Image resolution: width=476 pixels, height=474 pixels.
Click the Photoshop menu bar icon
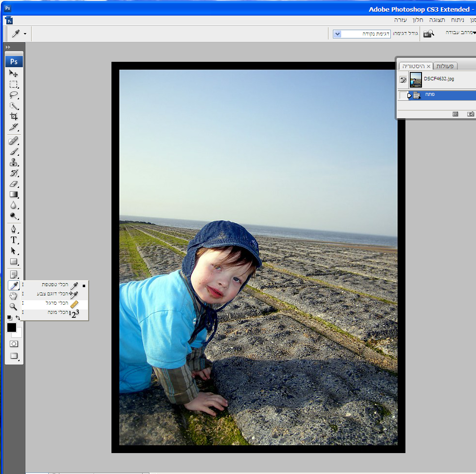[9, 20]
